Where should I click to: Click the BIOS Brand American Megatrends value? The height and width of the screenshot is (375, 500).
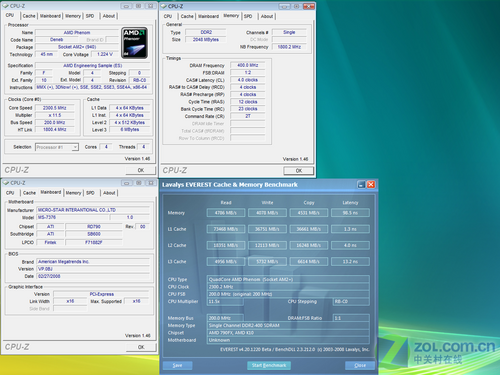tap(93, 262)
